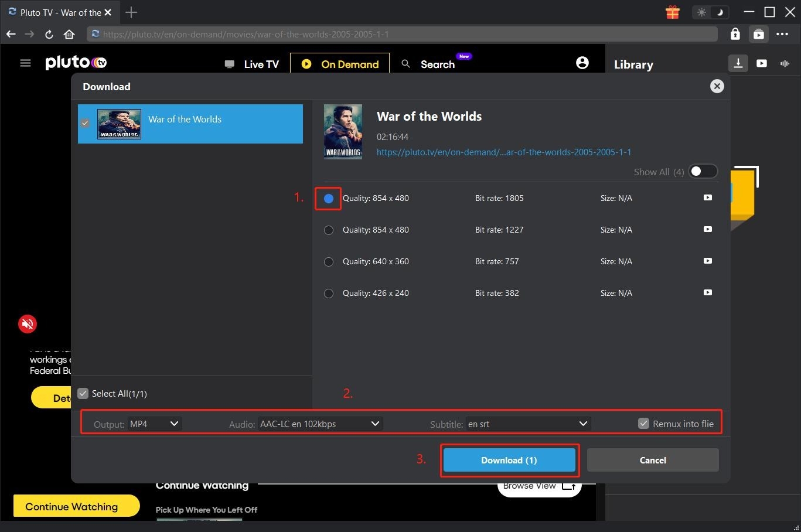
Task: Select the 640 x 360 quality option
Action: coord(329,261)
